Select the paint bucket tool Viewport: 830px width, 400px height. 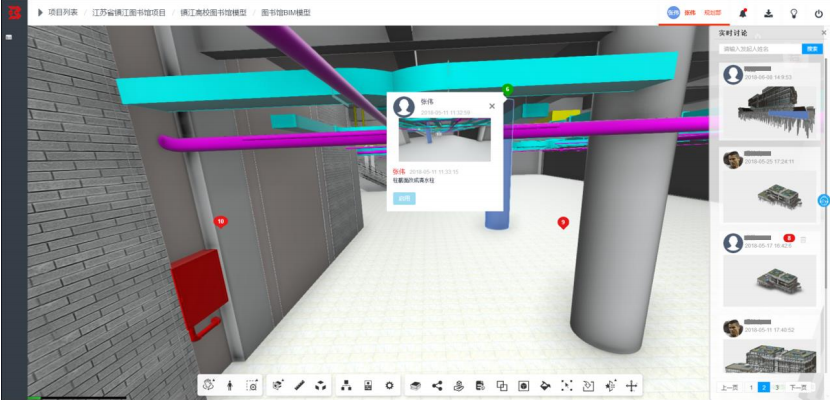(545, 386)
